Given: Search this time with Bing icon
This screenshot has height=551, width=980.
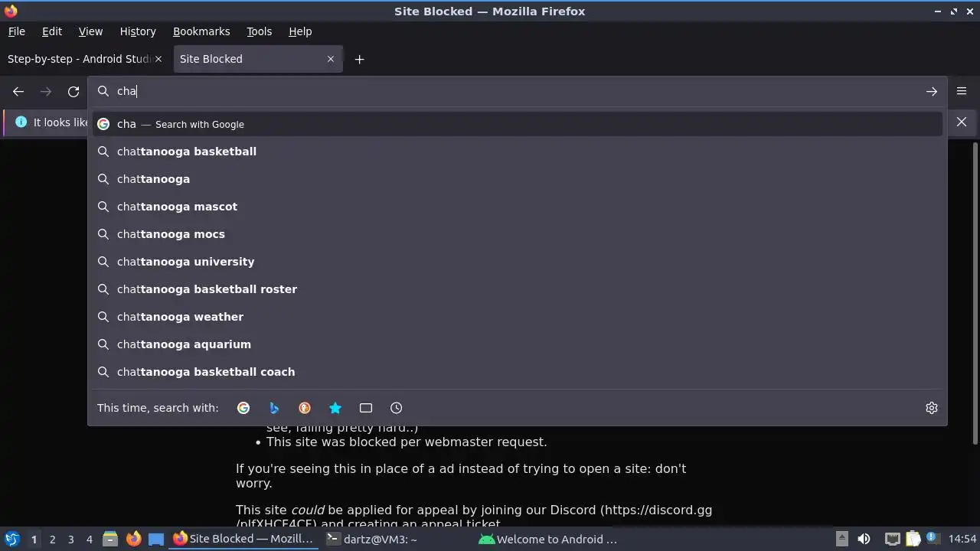Looking at the screenshot, I should [274, 408].
